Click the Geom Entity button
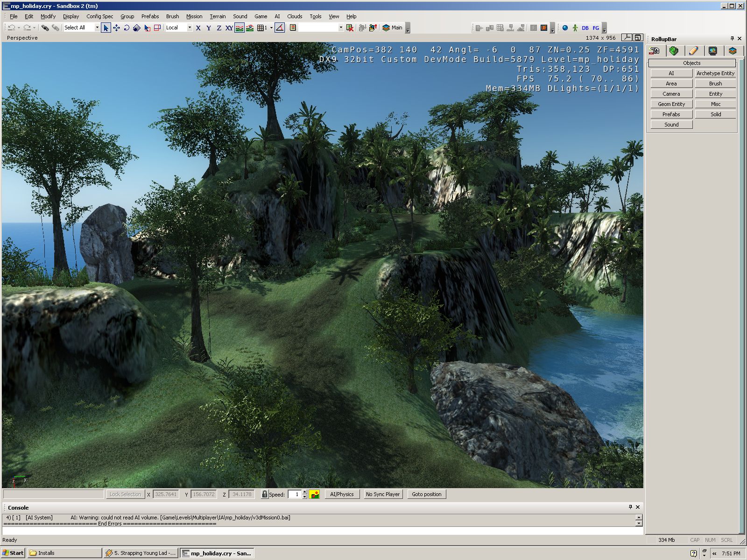Viewport: 747px width, 560px height. click(671, 104)
